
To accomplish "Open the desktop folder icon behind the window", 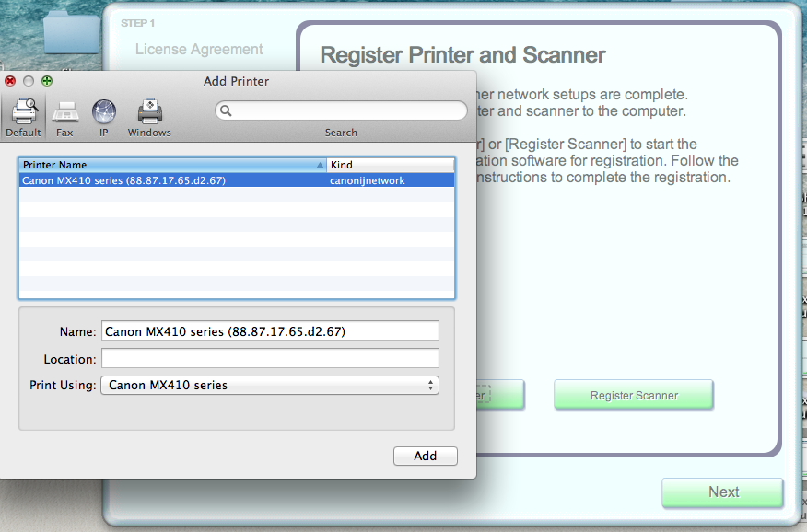I will 72,33.
